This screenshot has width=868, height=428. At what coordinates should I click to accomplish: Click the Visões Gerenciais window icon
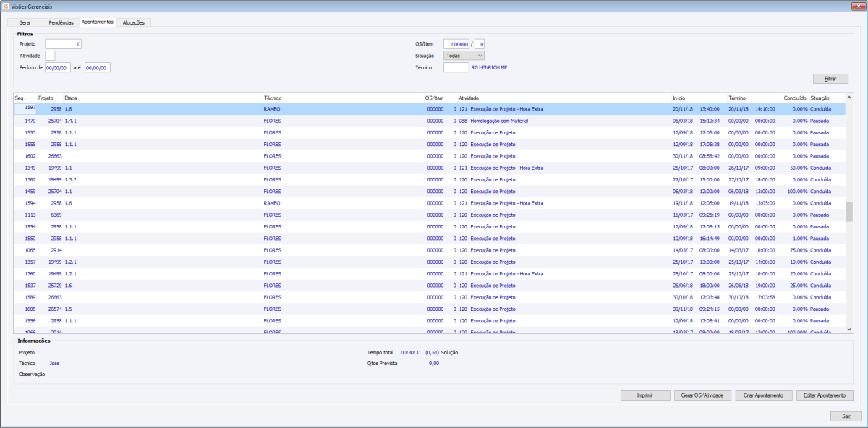point(7,6)
